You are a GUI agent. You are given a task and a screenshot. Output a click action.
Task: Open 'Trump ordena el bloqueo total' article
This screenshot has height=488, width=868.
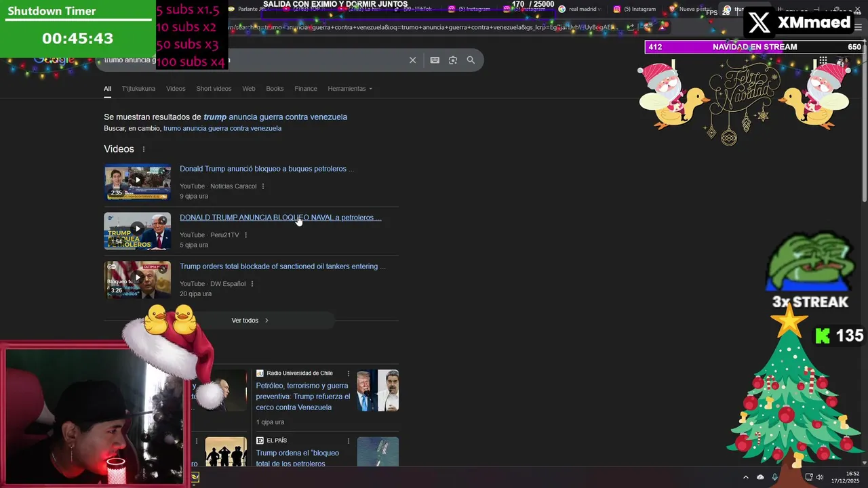pyautogui.click(x=297, y=458)
